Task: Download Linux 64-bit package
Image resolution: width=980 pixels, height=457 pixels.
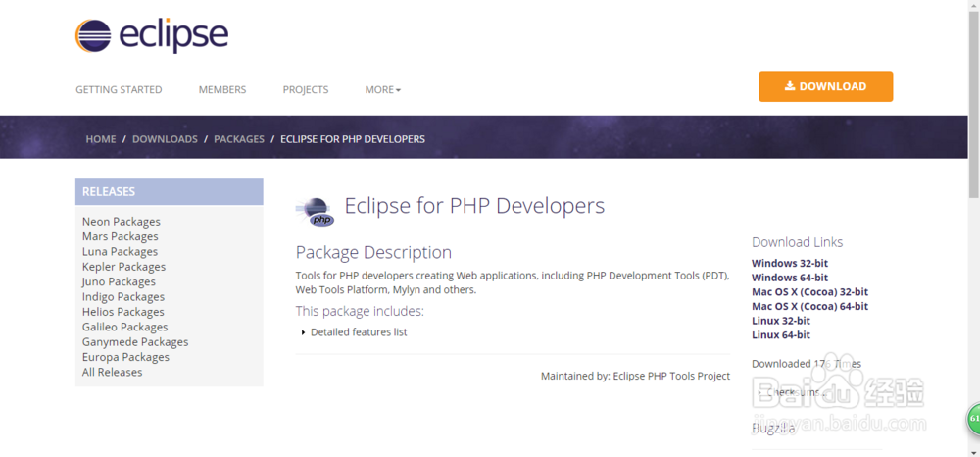Action: 781,335
